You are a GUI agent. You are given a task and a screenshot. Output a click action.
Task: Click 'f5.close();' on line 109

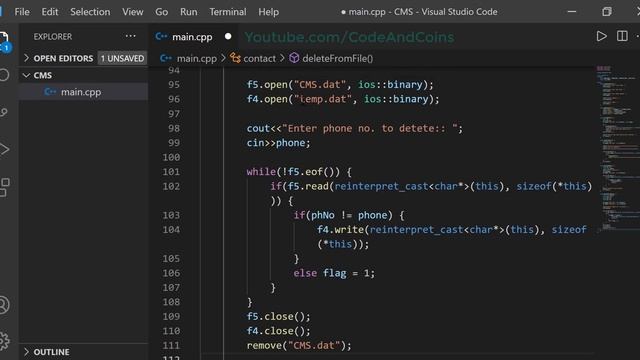[278, 316]
